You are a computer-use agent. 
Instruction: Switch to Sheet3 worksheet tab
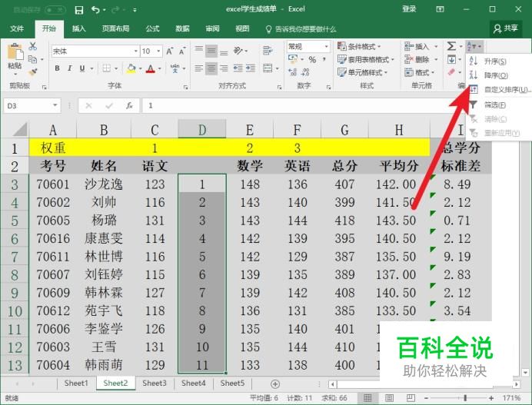point(155,383)
